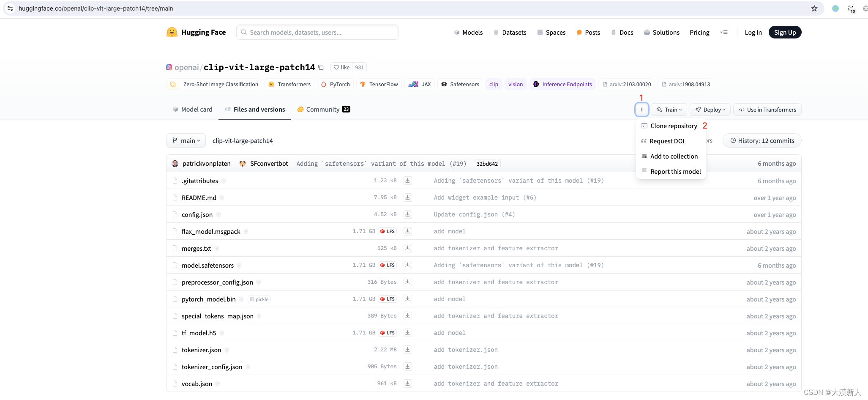This screenshot has height=400, width=868.
Task: Open the openai organization link
Action: tap(186, 67)
